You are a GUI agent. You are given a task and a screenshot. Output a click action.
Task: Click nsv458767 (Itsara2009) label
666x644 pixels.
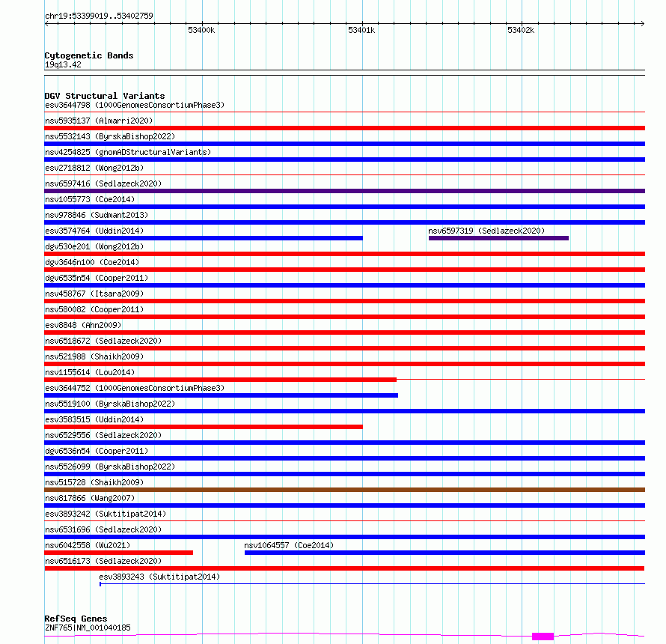tap(94, 294)
